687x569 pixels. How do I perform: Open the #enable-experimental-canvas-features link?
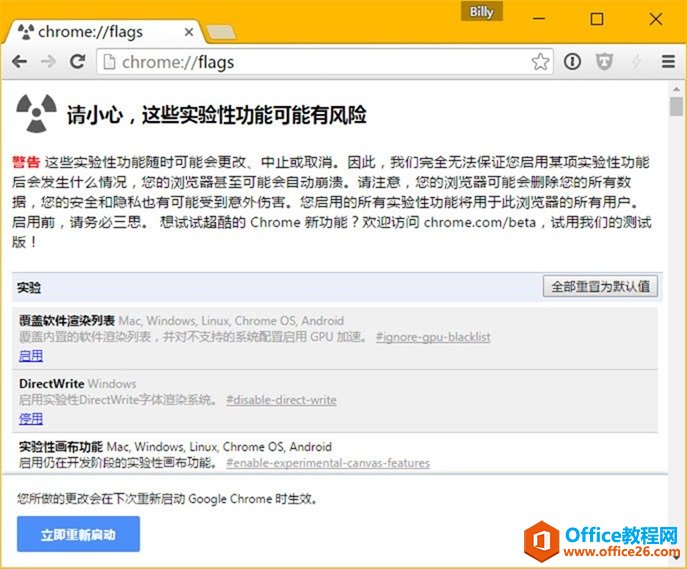(328, 463)
